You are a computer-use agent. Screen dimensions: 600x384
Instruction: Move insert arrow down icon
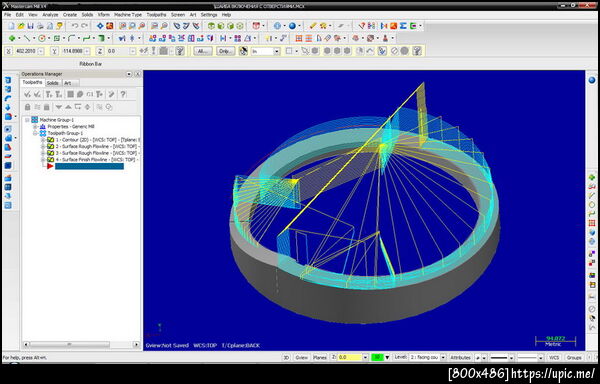coord(59,107)
